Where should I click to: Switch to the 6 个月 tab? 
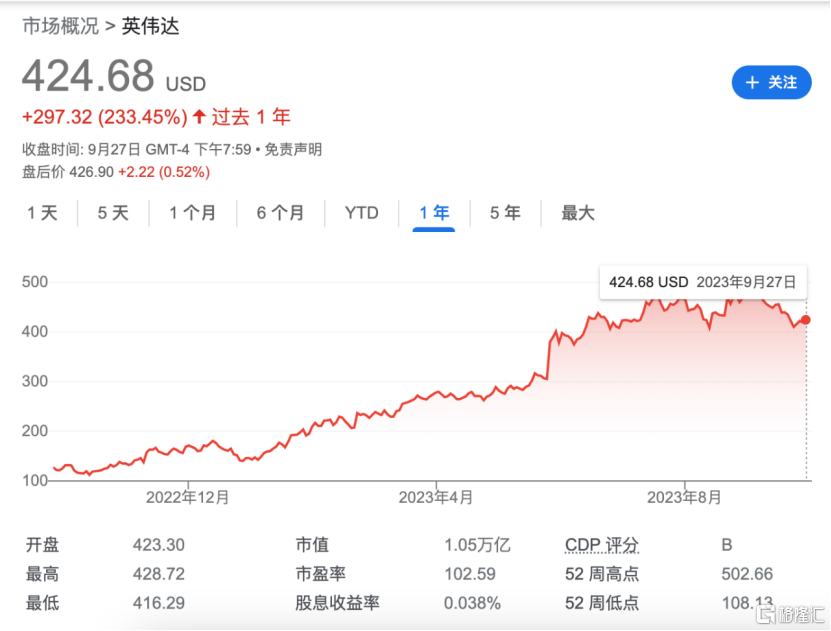(x=280, y=213)
